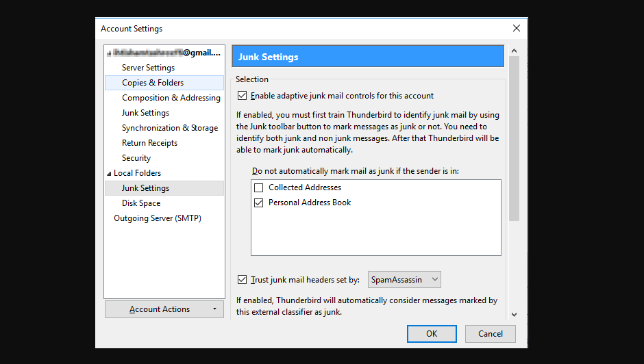Select Outgoing Server (SMTP)
The width and height of the screenshot is (644, 364).
(157, 218)
